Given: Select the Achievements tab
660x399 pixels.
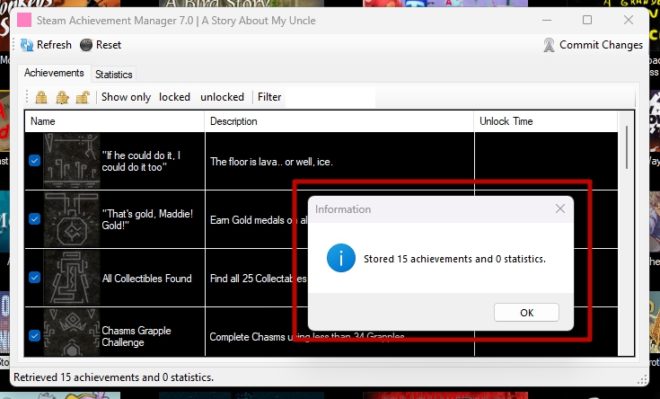Looking at the screenshot, I should 54,73.
